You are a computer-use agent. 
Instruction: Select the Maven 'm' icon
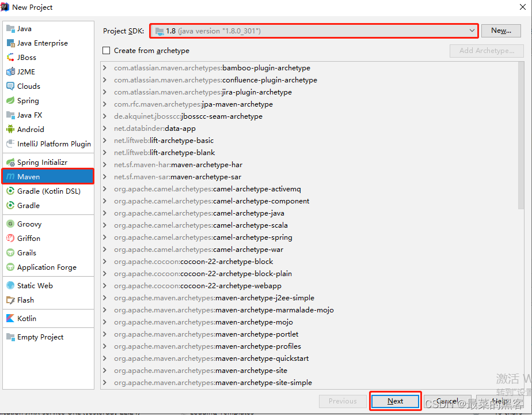(10, 176)
